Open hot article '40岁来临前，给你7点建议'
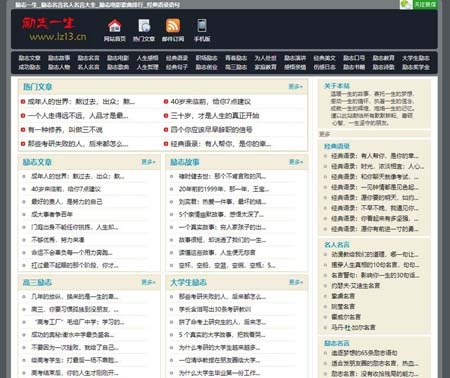 [x=211, y=102]
